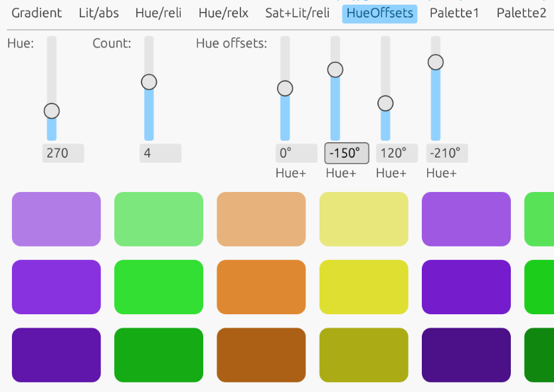Focus the Hue value field showing 270

click(x=63, y=153)
